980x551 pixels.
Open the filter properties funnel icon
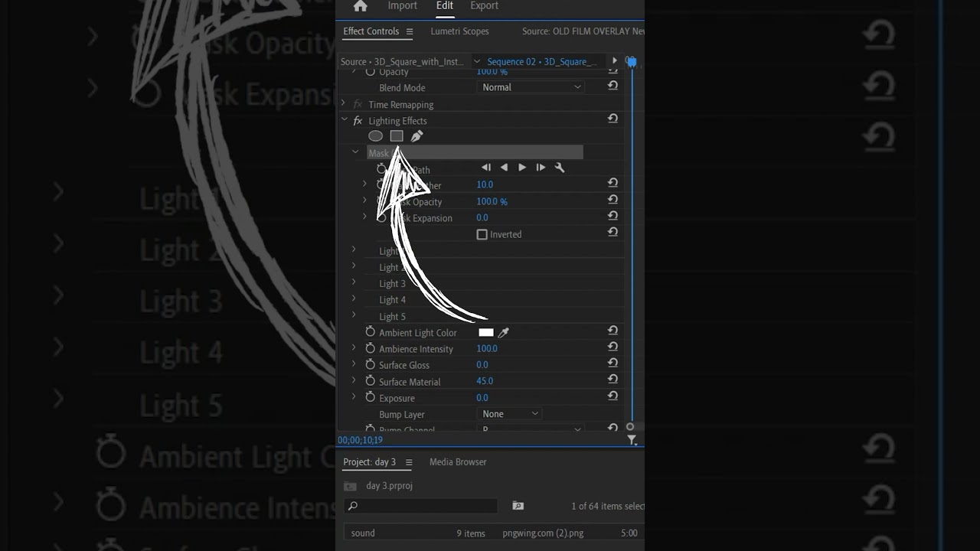pos(632,440)
